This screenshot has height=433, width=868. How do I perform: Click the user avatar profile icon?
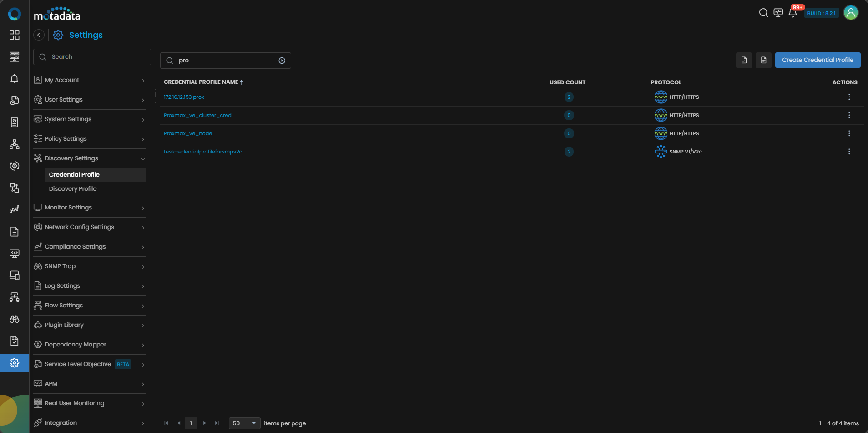(851, 13)
